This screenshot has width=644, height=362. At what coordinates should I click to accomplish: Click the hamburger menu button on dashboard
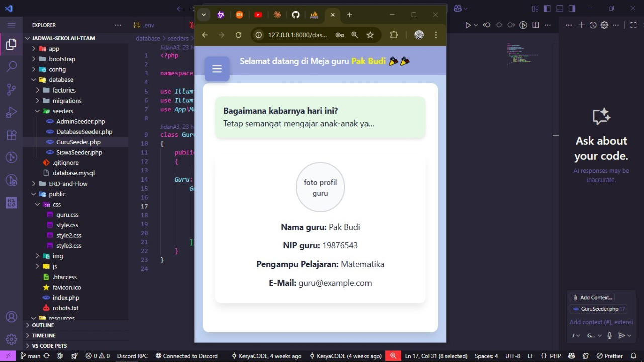tap(217, 69)
